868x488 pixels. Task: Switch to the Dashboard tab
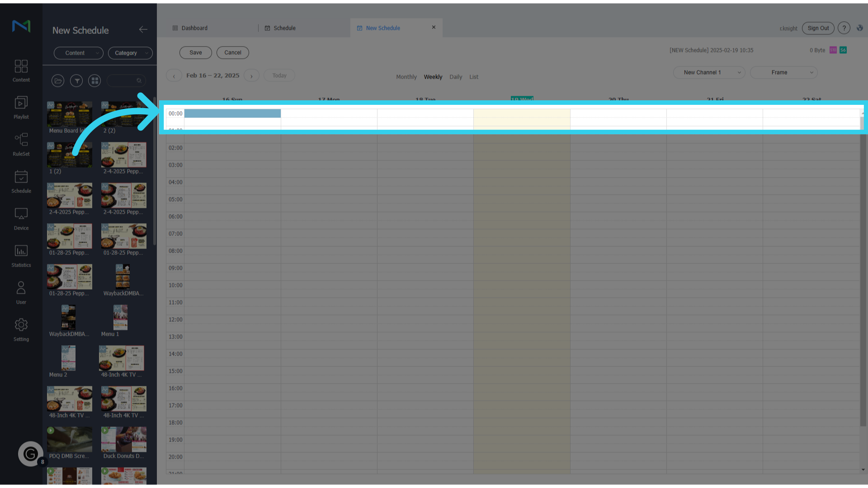click(x=194, y=28)
